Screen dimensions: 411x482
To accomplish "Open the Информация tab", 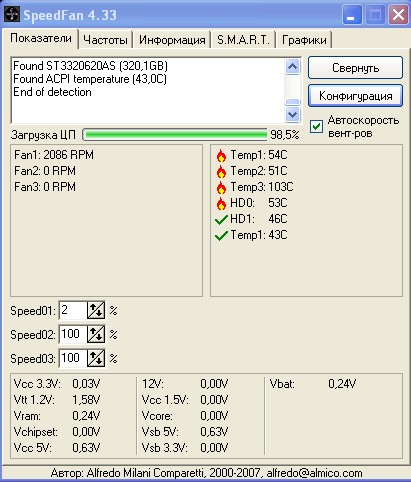I will coord(172,40).
